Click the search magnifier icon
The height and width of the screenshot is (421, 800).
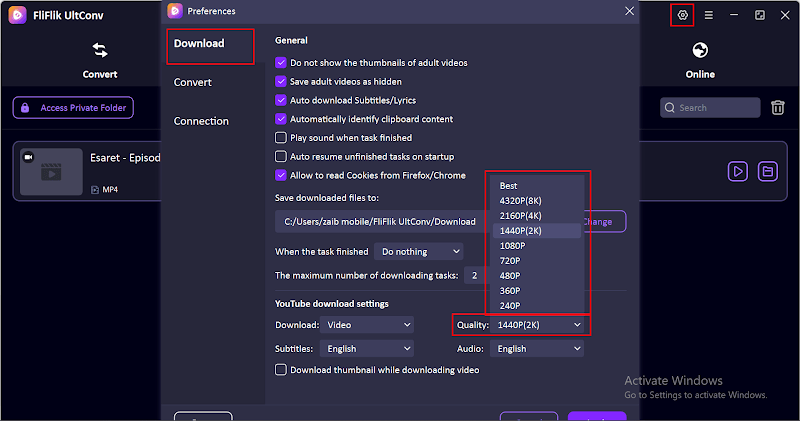669,108
